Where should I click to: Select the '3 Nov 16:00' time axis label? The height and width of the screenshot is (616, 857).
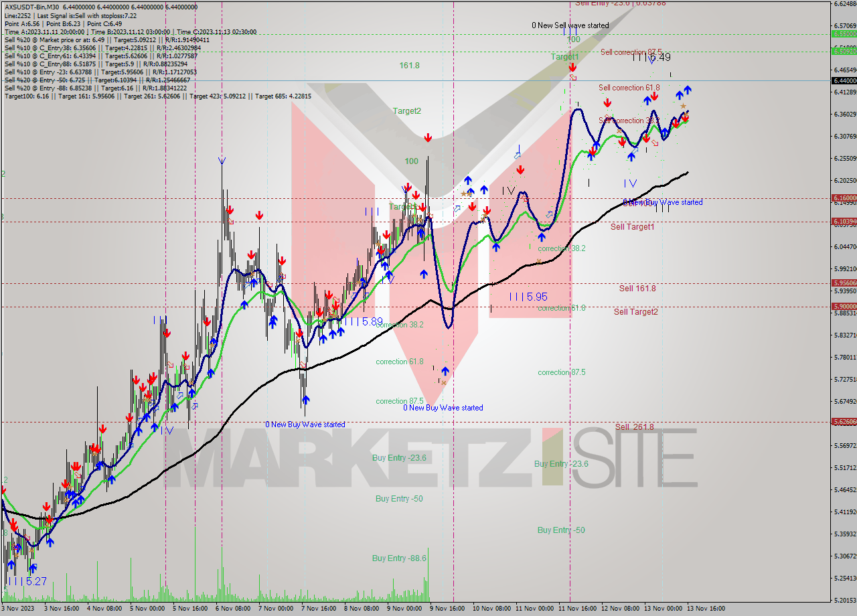62,609
